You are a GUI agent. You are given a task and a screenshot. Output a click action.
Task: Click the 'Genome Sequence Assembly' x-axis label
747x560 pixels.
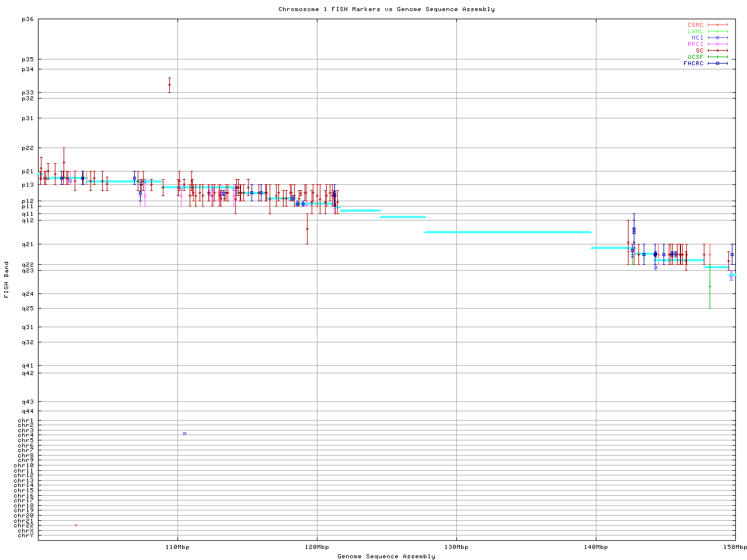(386, 556)
